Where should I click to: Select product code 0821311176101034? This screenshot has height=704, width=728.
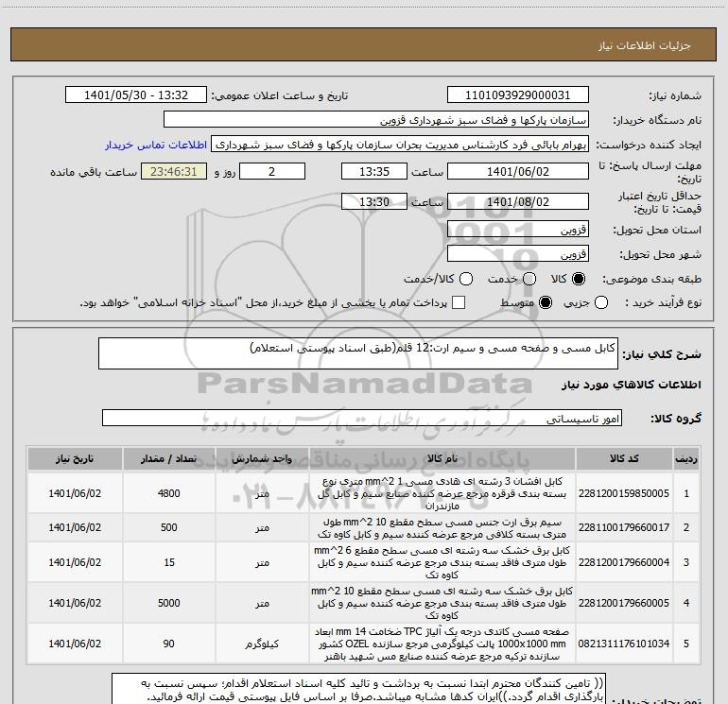(624, 644)
